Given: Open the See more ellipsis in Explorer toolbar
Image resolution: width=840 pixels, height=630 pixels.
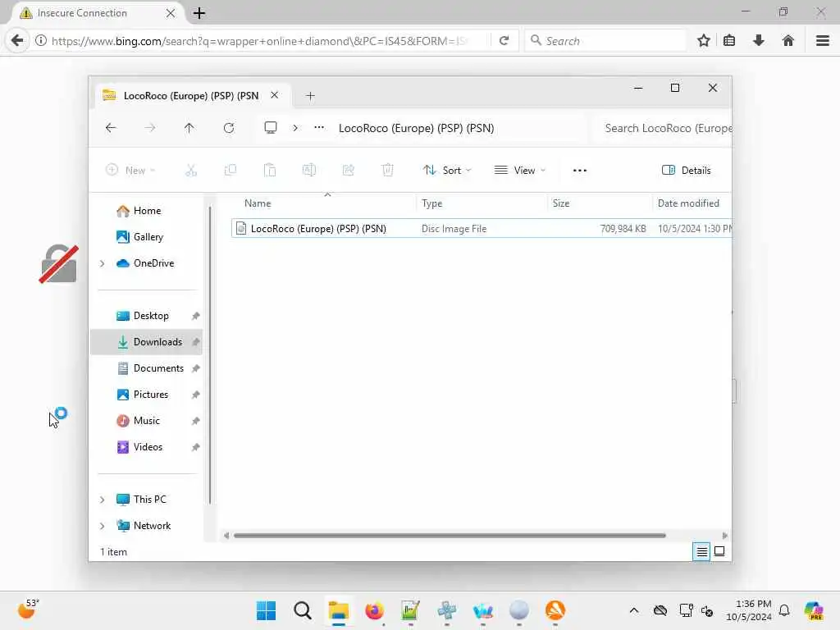Looking at the screenshot, I should click(x=580, y=171).
